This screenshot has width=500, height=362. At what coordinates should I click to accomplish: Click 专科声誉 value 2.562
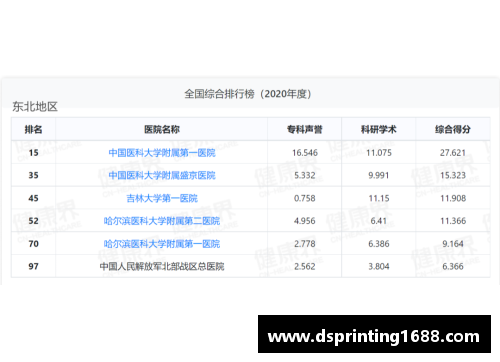(305, 266)
